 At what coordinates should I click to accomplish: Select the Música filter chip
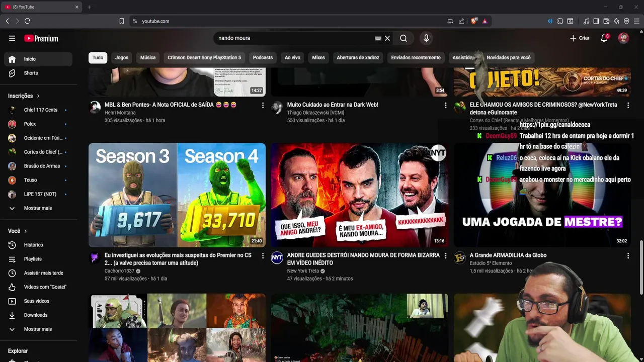(x=148, y=57)
